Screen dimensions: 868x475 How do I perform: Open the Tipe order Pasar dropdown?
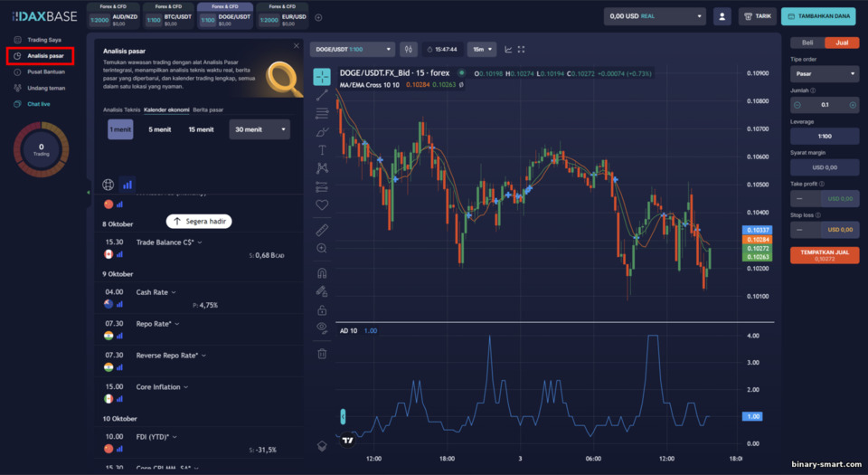point(825,73)
